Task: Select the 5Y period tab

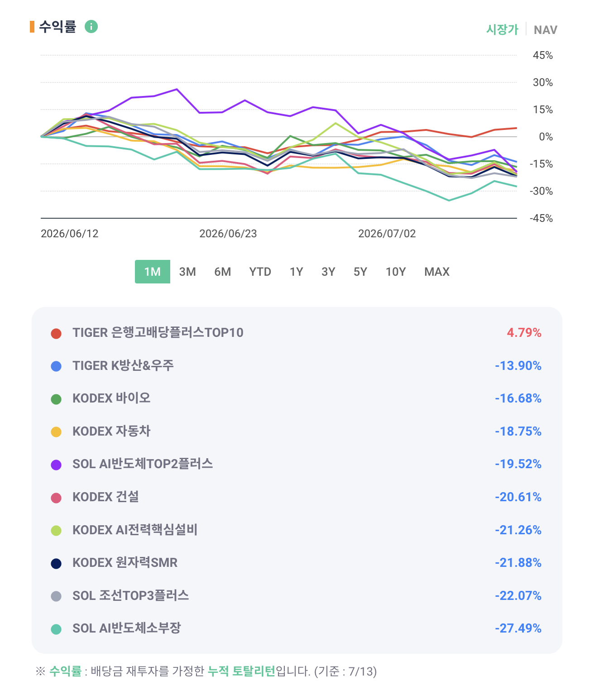Action: [360, 272]
